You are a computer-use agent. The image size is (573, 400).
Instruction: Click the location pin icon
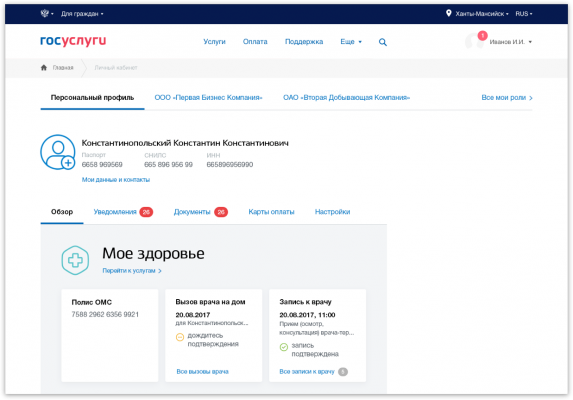[x=448, y=14]
